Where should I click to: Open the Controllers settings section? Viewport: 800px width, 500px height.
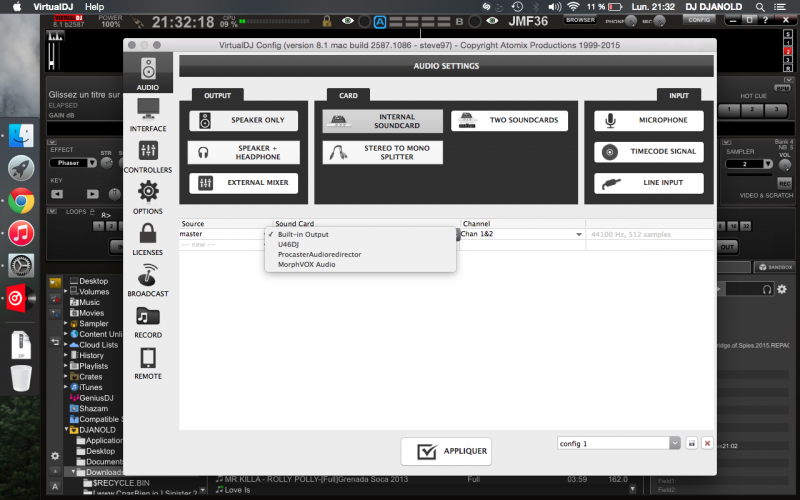pos(148,155)
